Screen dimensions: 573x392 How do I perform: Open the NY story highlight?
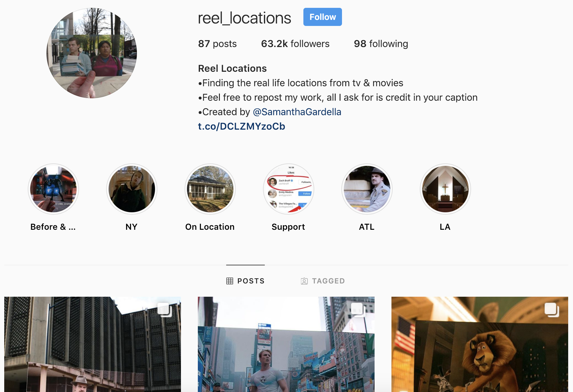click(132, 189)
